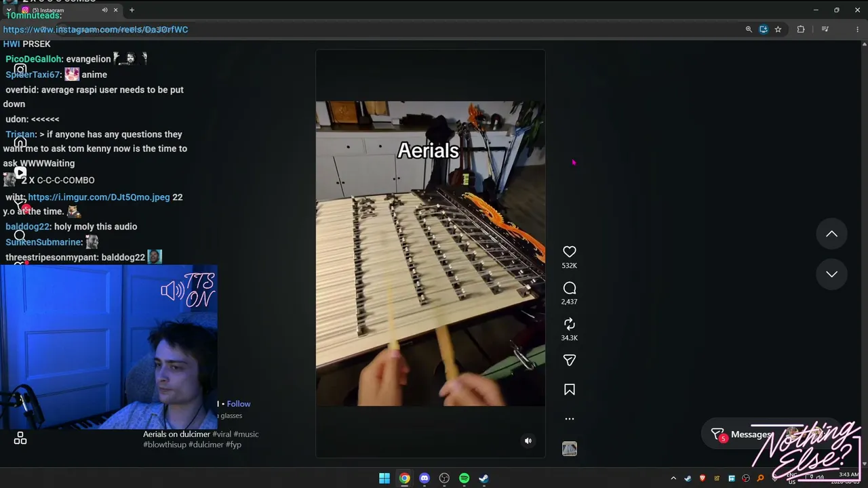The height and width of the screenshot is (488, 868).
Task: Save the reel with the bookmark icon
Action: pos(570,390)
